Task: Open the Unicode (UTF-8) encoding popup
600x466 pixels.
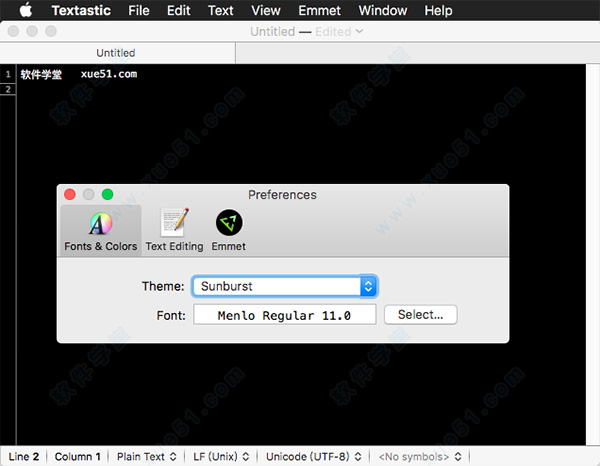Action: (313, 457)
